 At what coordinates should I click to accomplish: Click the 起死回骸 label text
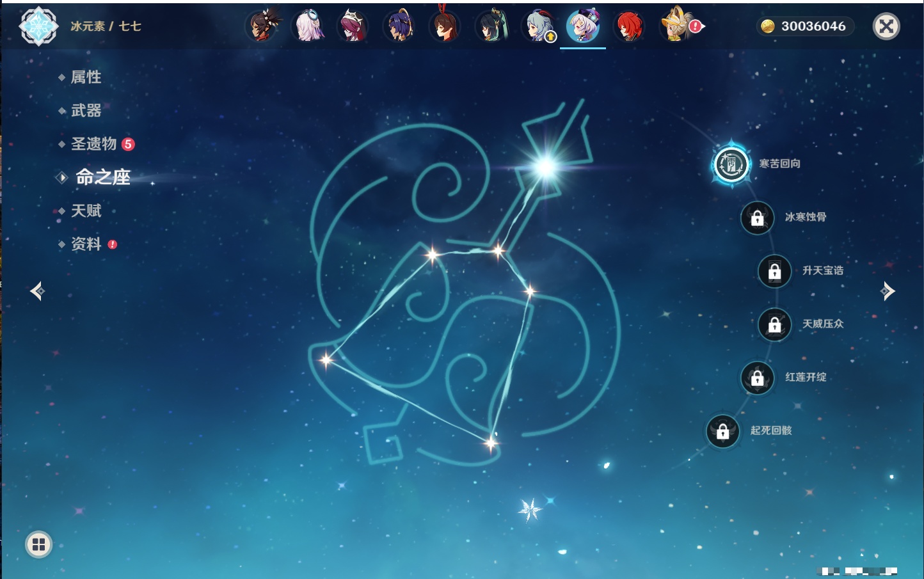coord(771,431)
